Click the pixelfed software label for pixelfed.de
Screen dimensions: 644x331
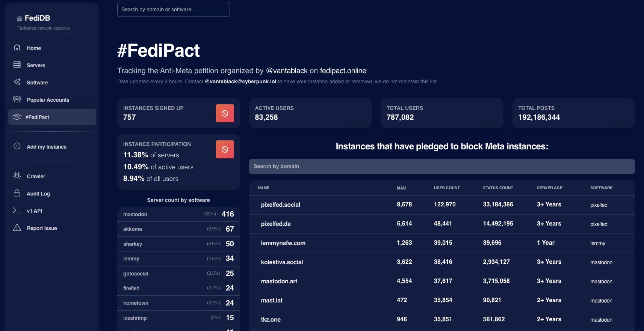point(599,224)
